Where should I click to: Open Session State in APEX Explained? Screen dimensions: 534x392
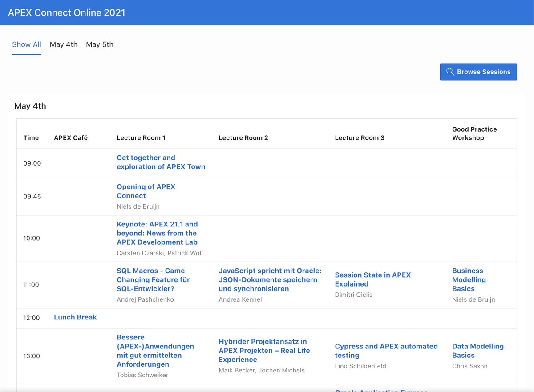tap(372, 279)
